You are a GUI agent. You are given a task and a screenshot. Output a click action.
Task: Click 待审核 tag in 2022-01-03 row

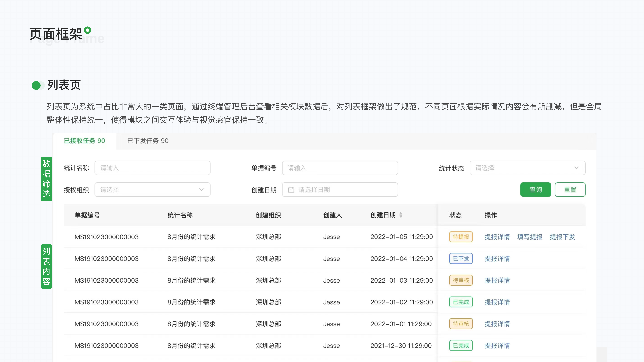[461, 280]
